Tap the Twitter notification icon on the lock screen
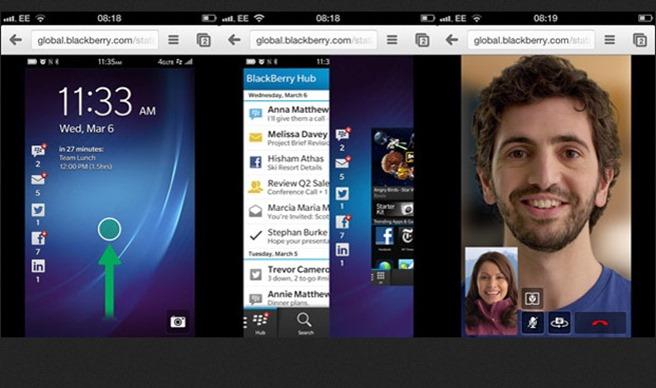 [38, 210]
